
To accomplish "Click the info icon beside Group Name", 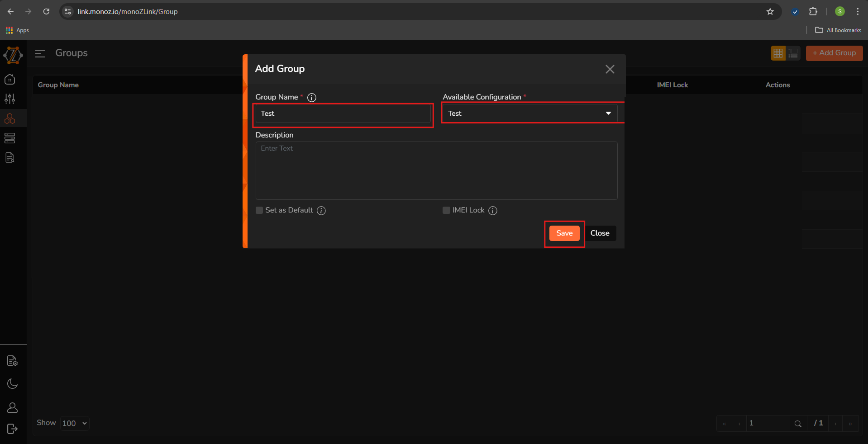I will click(x=312, y=97).
